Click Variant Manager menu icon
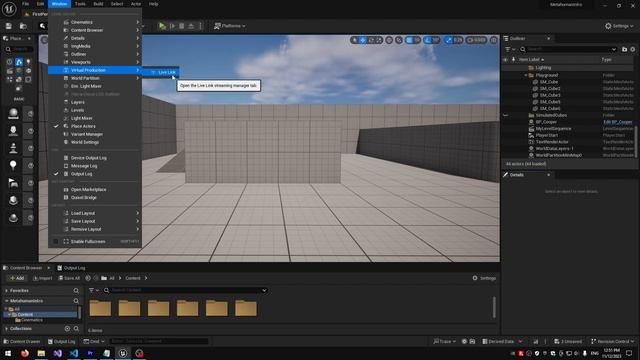The height and width of the screenshot is (360, 640). (66, 134)
